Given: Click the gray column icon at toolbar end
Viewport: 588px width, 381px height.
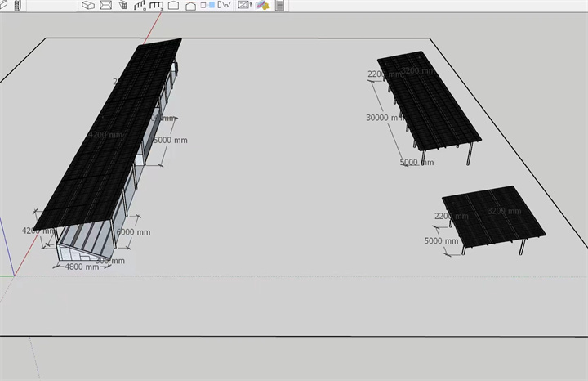Looking at the screenshot, I should 280,5.
